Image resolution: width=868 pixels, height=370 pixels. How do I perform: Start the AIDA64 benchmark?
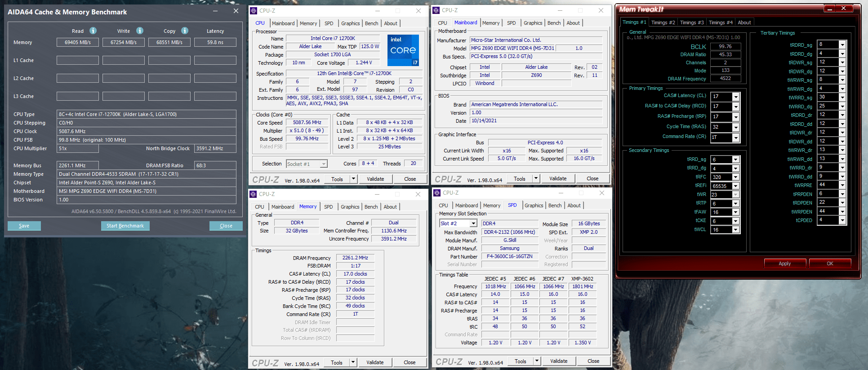click(x=125, y=226)
